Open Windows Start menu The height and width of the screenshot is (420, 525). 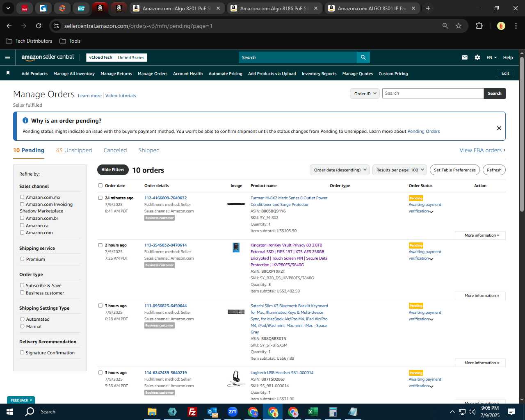click(x=10, y=411)
